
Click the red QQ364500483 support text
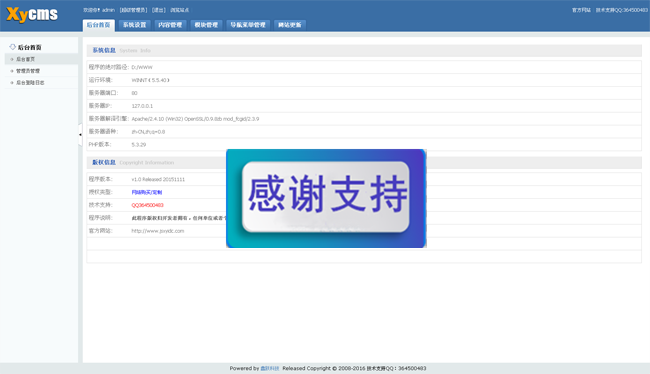148,205
